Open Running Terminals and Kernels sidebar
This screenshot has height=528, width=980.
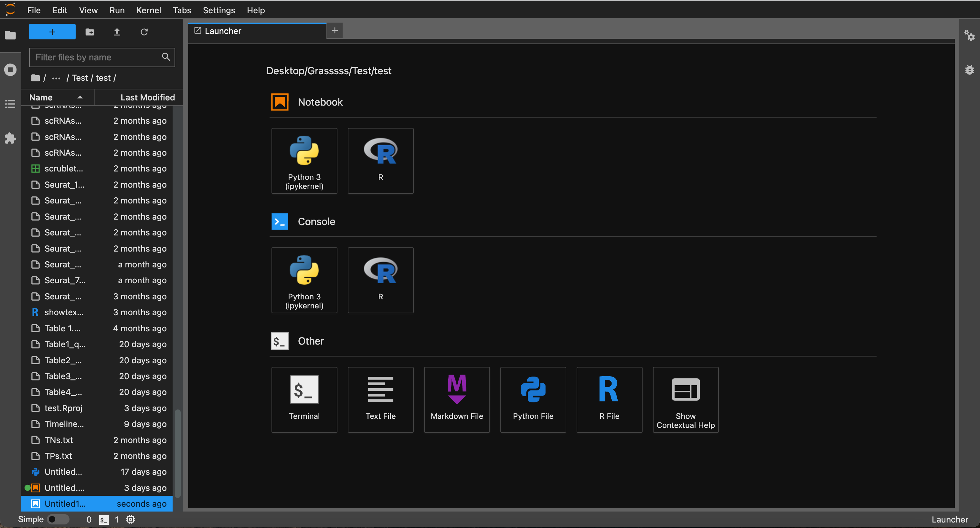click(10, 69)
